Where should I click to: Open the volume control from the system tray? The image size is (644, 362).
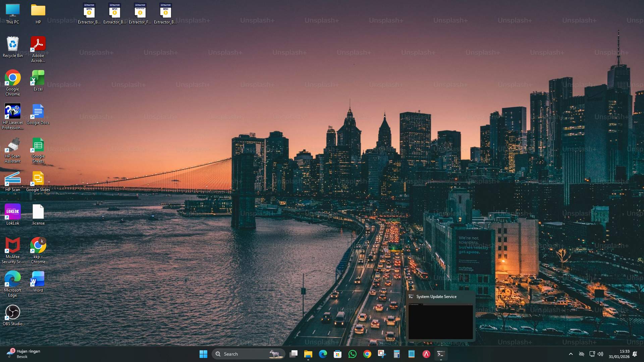(x=600, y=354)
